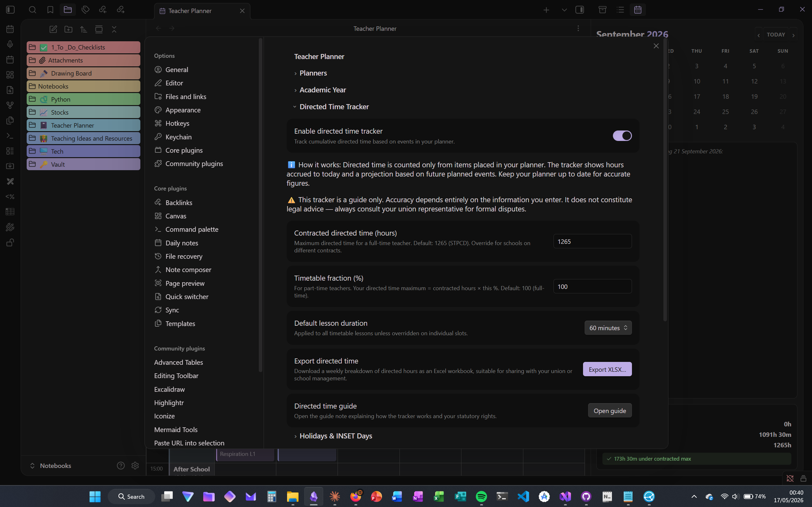Open the graph view ribbon icon
The width and height of the screenshot is (812, 507).
pos(10,105)
